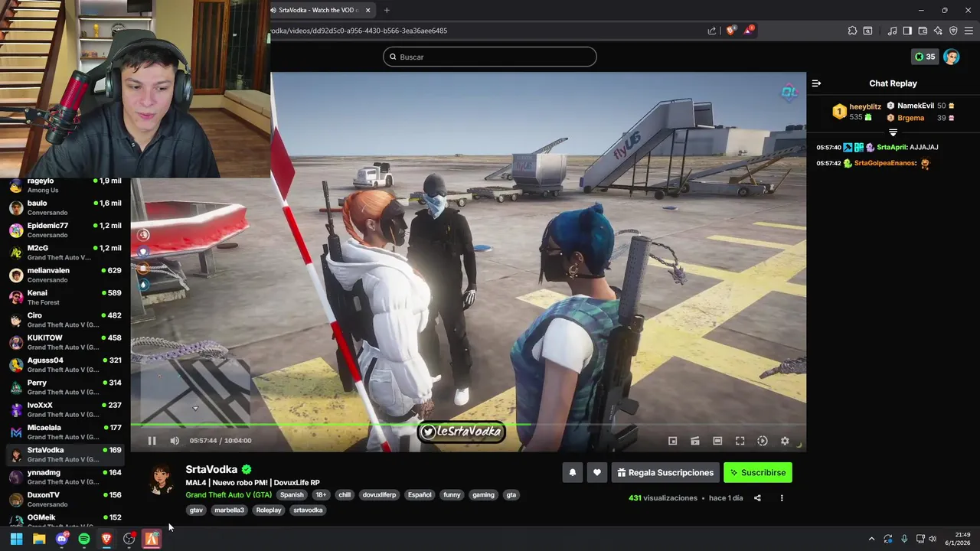Viewport: 980px width, 551px height.
Task: Click Regala Suscripciones button
Action: (x=665, y=473)
